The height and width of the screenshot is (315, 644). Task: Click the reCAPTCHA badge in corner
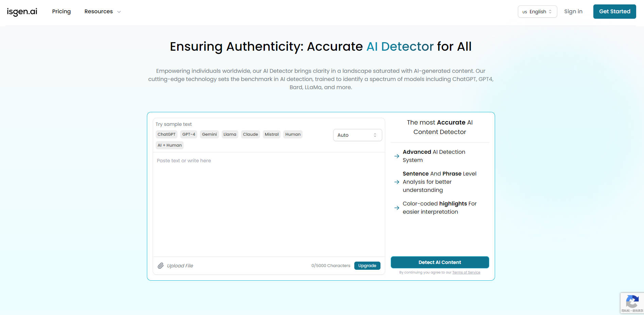tap(632, 303)
